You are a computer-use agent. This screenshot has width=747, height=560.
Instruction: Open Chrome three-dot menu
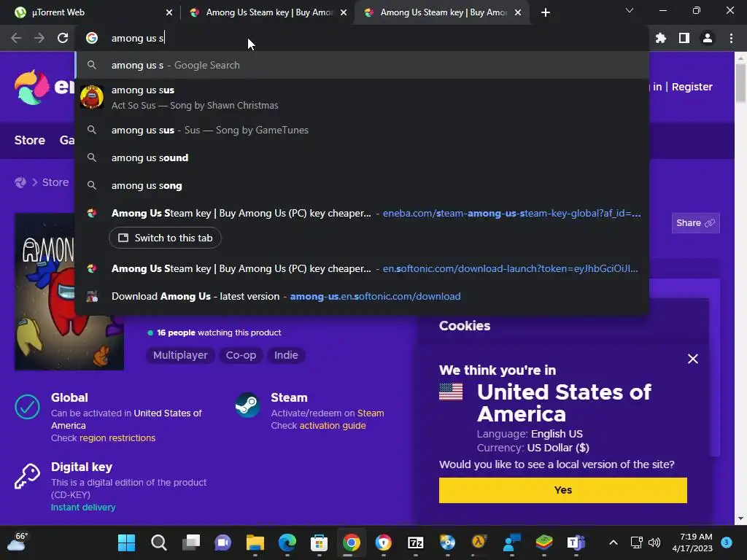point(731,38)
